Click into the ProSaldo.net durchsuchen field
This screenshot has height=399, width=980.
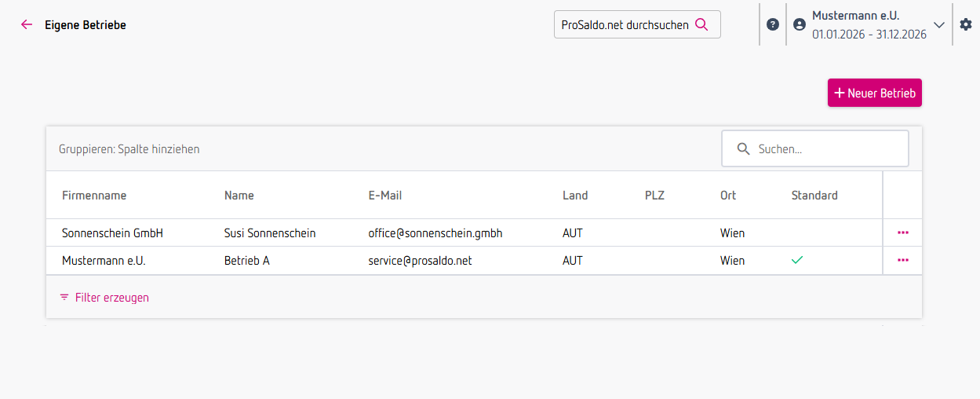point(624,24)
